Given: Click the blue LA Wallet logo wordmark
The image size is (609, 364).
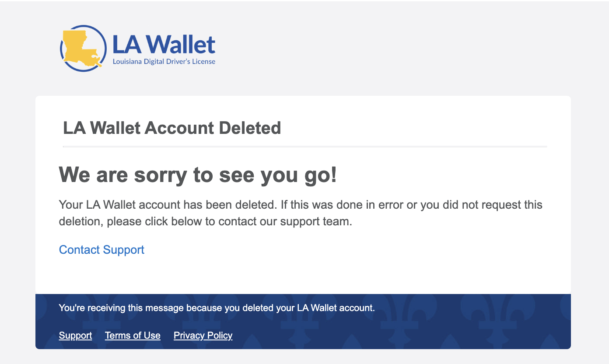Looking at the screenshot, I should click(164, 44).
